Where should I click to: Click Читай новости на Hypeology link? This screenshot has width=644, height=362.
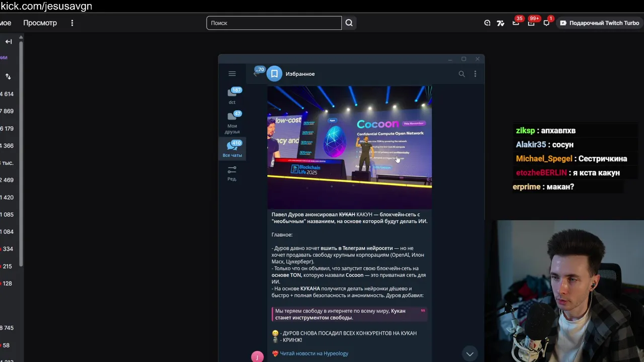314,353
